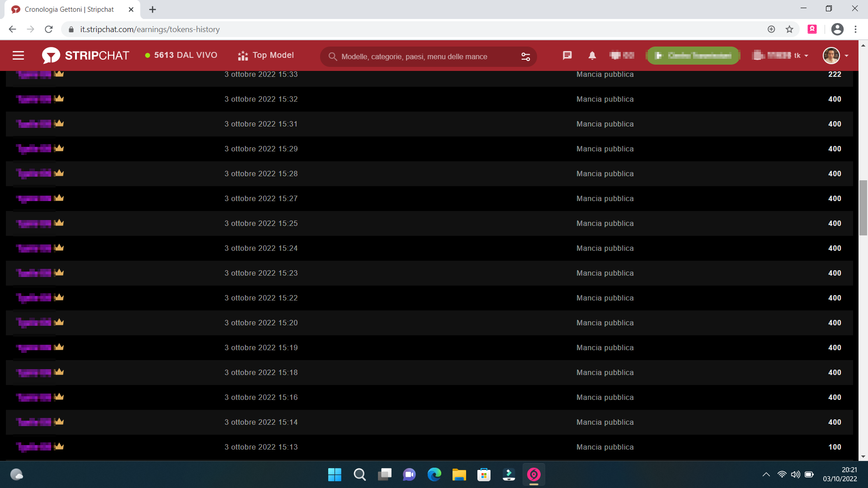Open the hamburger main menu
Screen dimensions: 868x488
18,56
